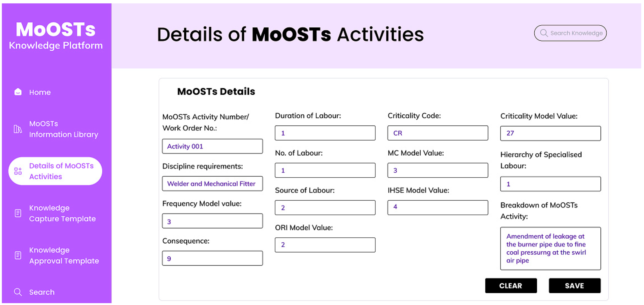Click the Criticality Code field showing CR
Image resolution: width=644 pixels, height=305 pixels.
(437, 133)
